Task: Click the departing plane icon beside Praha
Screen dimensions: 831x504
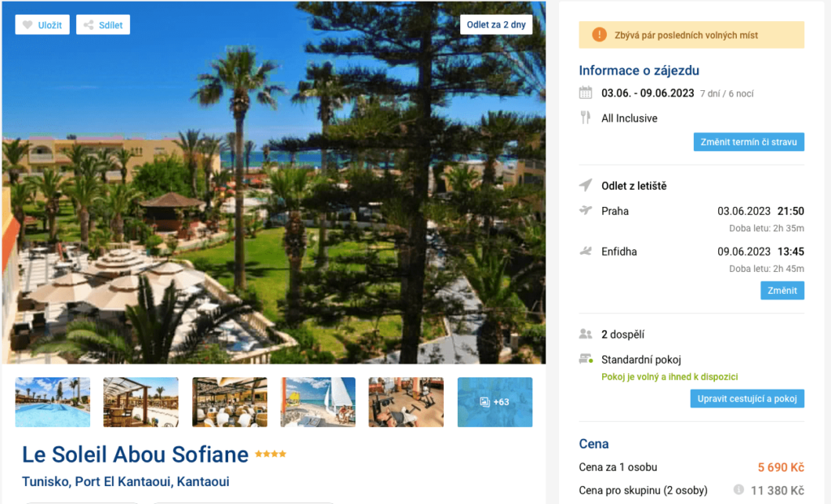Action: (586, 210)
